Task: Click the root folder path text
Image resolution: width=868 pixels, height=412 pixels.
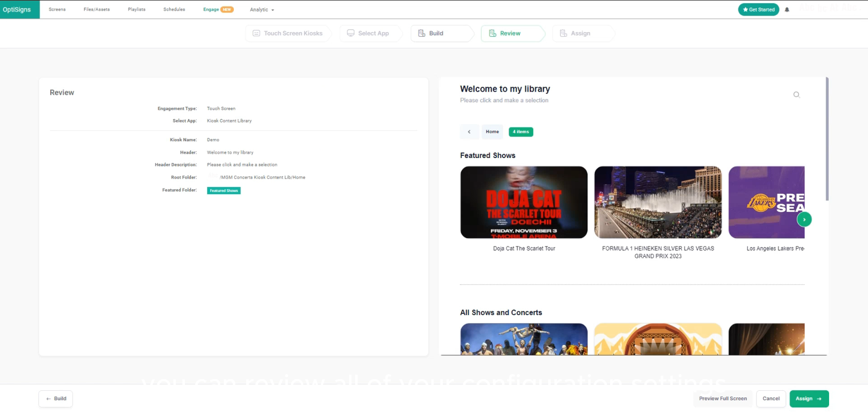Action: pos(262,177)
